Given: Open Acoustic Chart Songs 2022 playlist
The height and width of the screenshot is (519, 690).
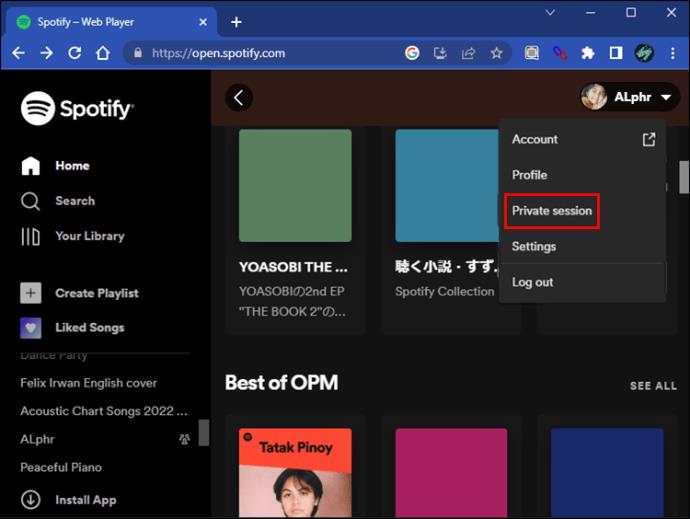Looking at the screenshot, I should 104,411.
